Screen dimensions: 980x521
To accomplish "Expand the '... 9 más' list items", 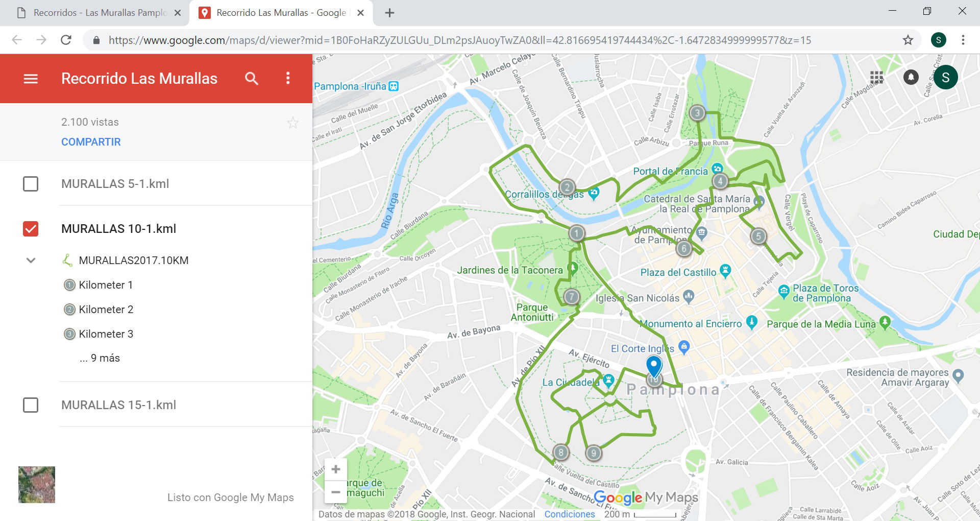I will (100, 358).
